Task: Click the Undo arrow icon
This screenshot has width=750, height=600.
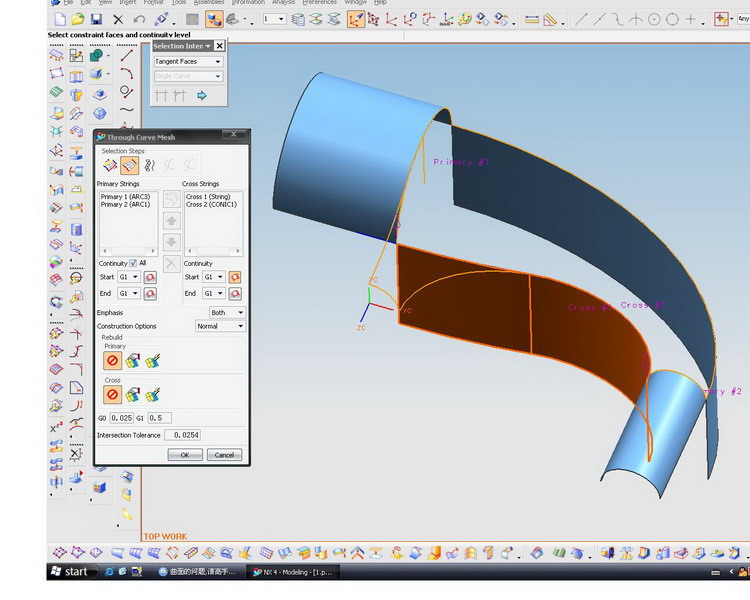Action: [x=139, y=19]
